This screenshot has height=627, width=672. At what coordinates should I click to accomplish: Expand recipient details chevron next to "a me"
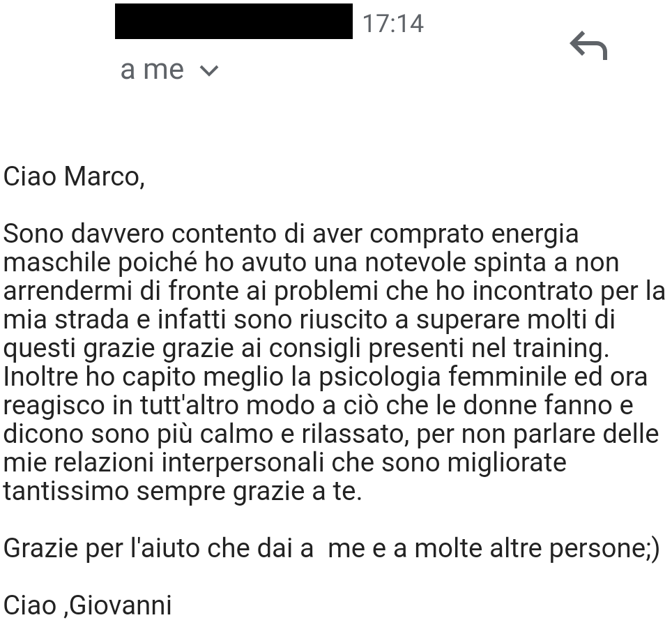tap(209, 70)
